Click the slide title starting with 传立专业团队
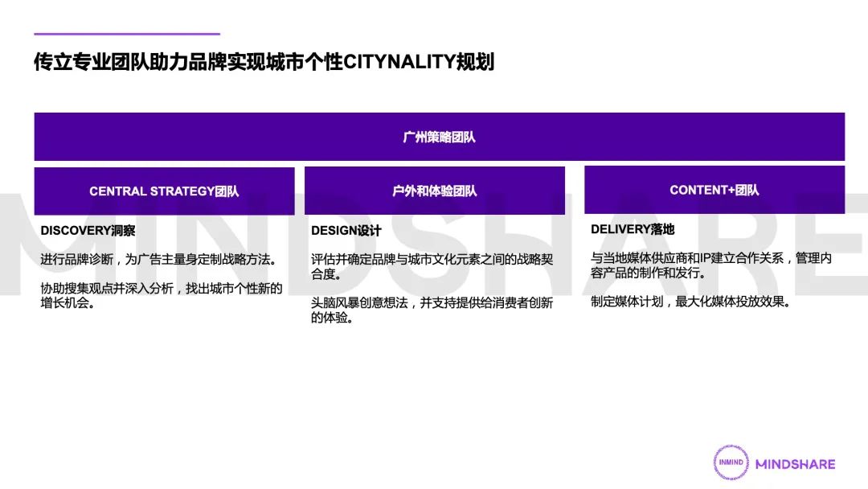 coord(264,62)
